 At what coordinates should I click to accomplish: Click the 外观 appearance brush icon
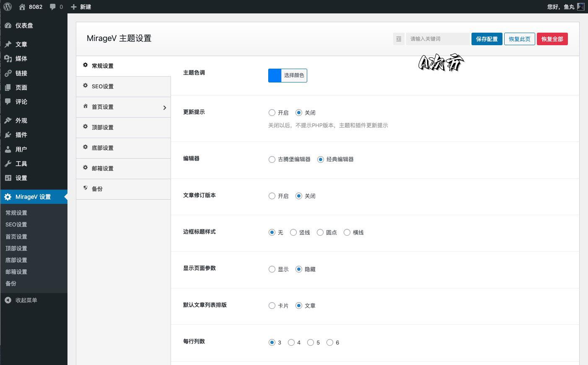[8, 121]
